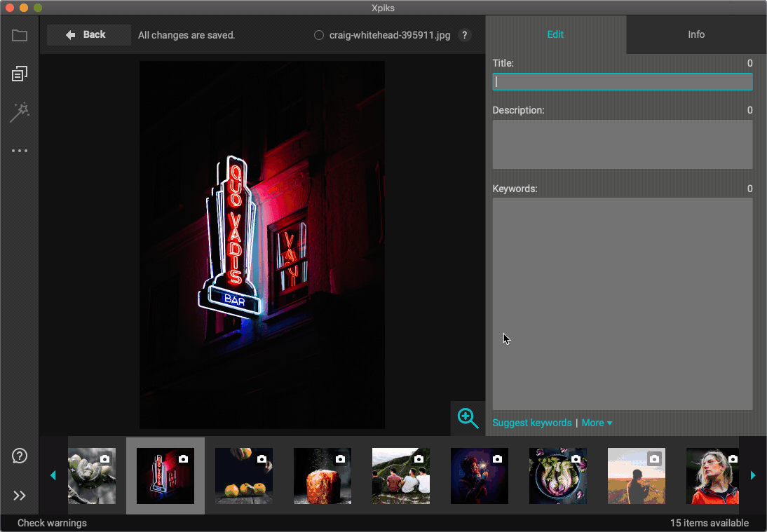Open the three-dots more options icon

coord(20,151)
